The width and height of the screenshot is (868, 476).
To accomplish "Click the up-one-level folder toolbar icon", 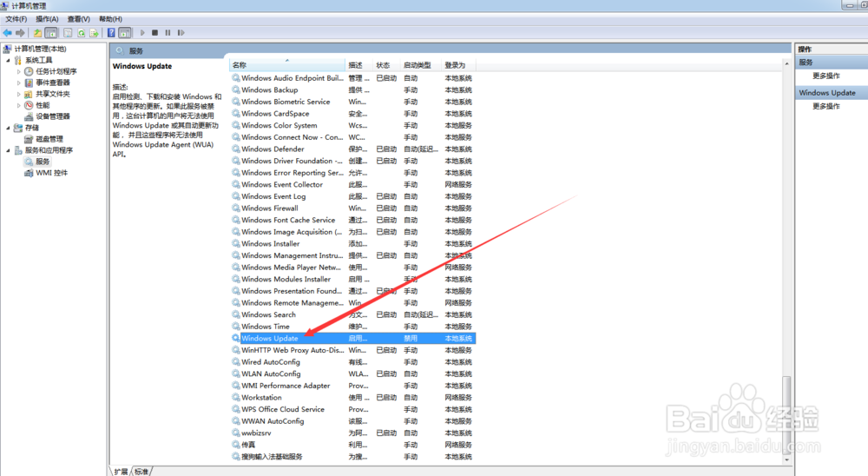I will click(x=37, y=33).
